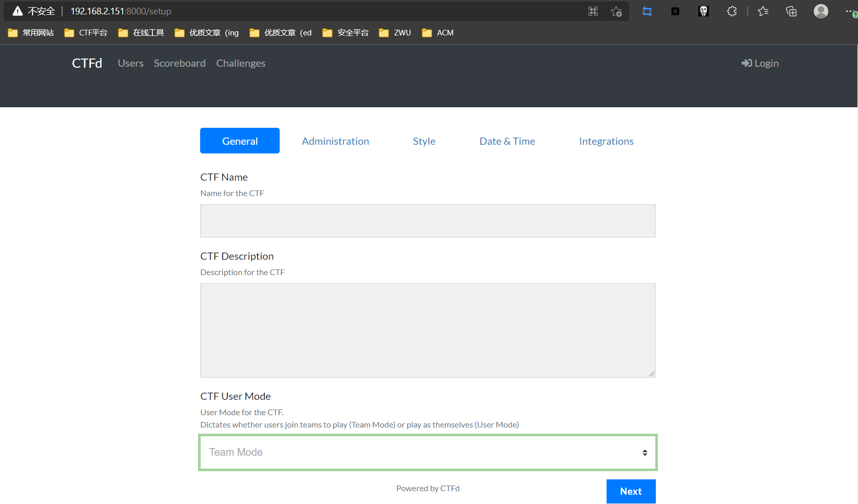Switch to the Date & Time tab
This screenshot has width=858, height=504.
508,141
